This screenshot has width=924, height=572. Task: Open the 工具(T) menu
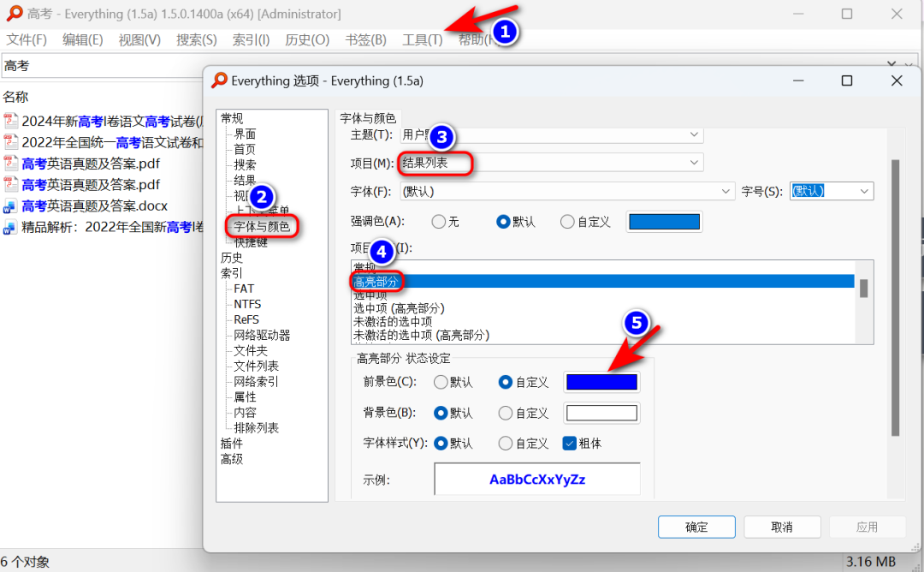pyautogui.click(x=422, y=39)
